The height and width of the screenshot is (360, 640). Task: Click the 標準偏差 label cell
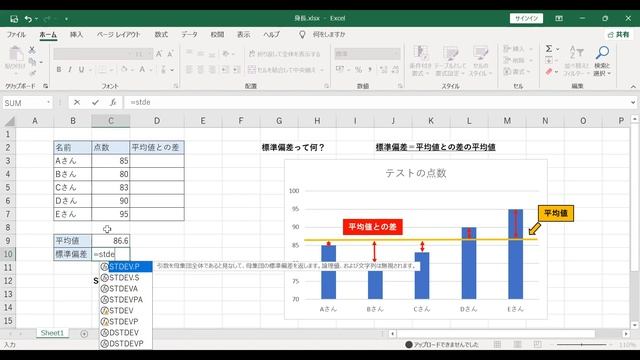click(x=73, y=254)
